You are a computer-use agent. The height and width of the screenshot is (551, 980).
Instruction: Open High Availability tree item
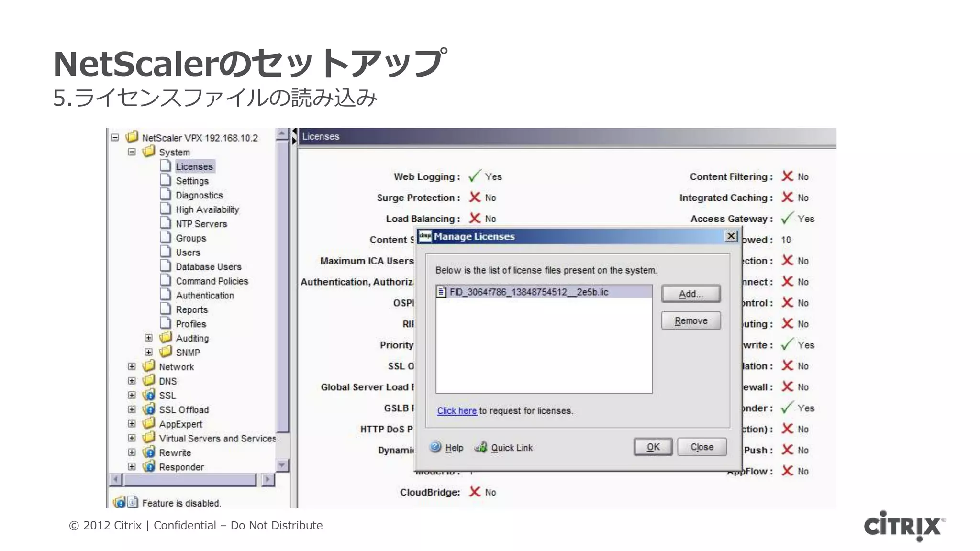click(x=207, y=209)
